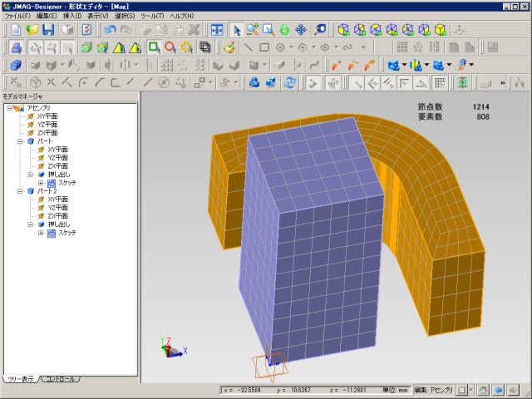Click the Open file folder icon

[x=32, y=29]
